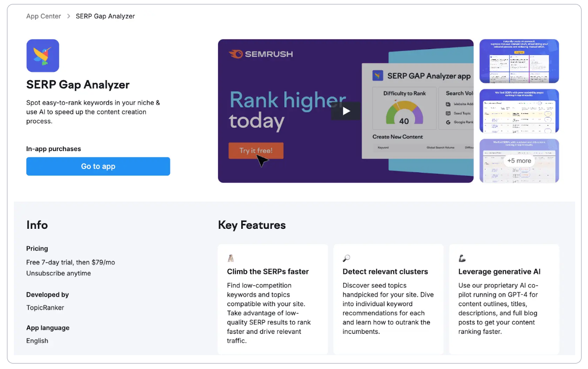Play the SERP Gap Analyzer promo video
The height and width of the screenshot is (369, 588).
coord(345,111)
